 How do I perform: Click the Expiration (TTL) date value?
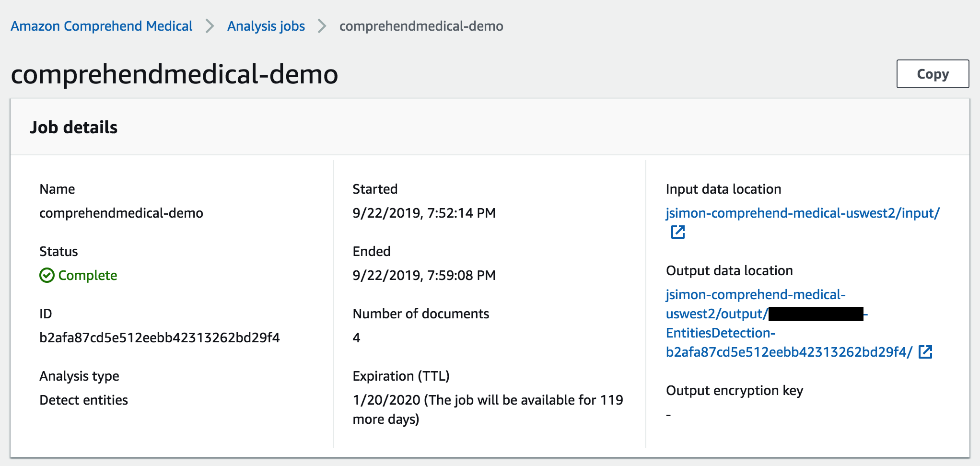488,409
